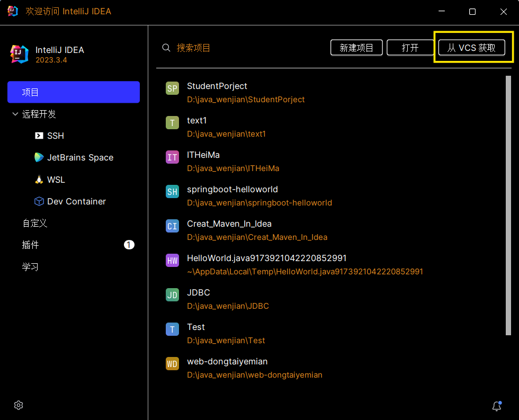The height and width of the screenshot is (420, 519).
Task: Click the search magnifier icon
Action: click(166, 48)
